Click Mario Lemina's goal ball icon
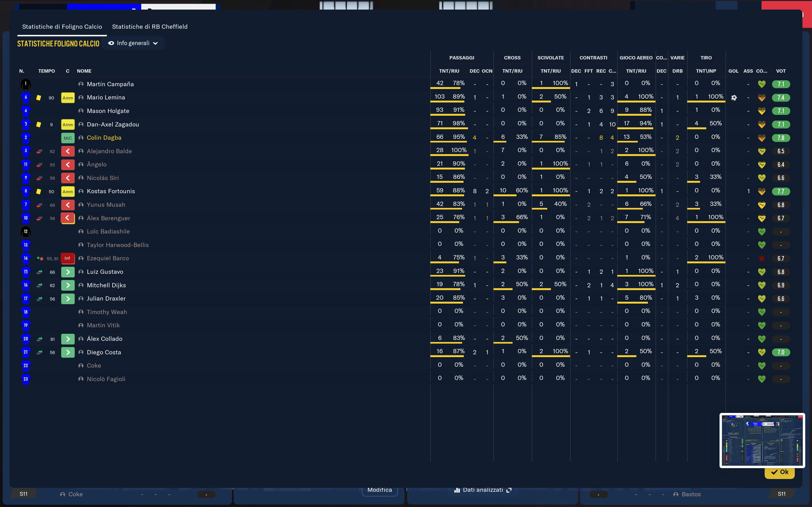This screenshot has height=507, width=812. [734, 97]
